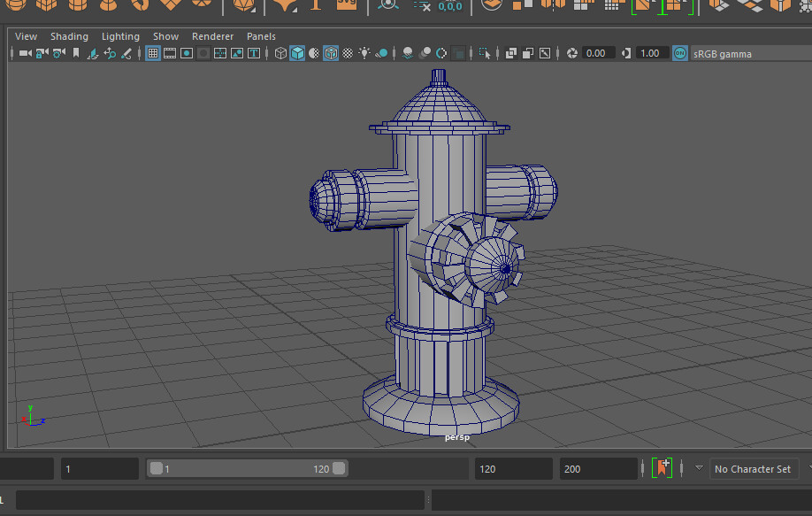Activate the 2D Pan/Zoom tool icon
Image resolution: width=812 pixels, height=516 pixels.
(111, 53)
